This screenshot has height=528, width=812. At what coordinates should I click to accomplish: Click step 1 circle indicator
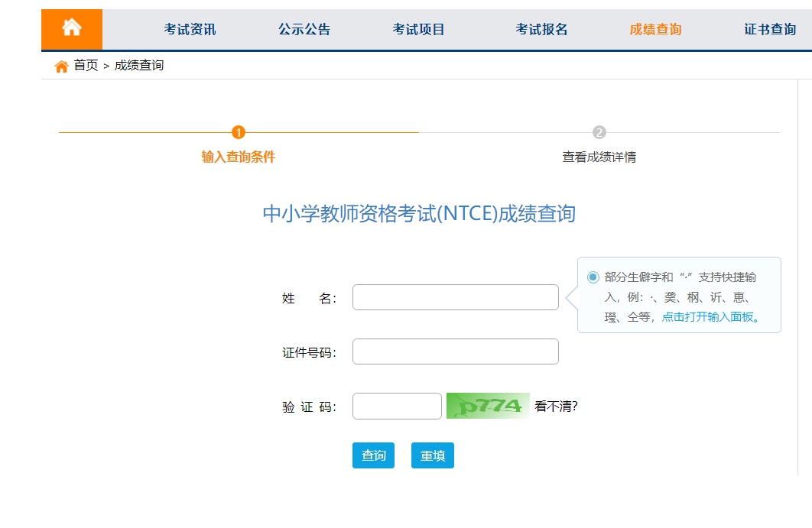coord(239,132)
